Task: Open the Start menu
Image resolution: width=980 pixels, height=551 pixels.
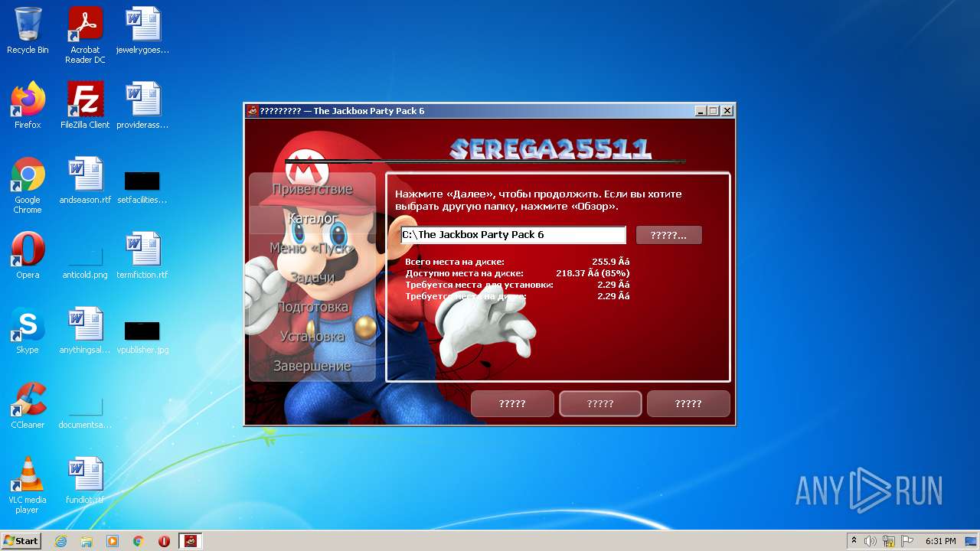Action: click(21, 541)
